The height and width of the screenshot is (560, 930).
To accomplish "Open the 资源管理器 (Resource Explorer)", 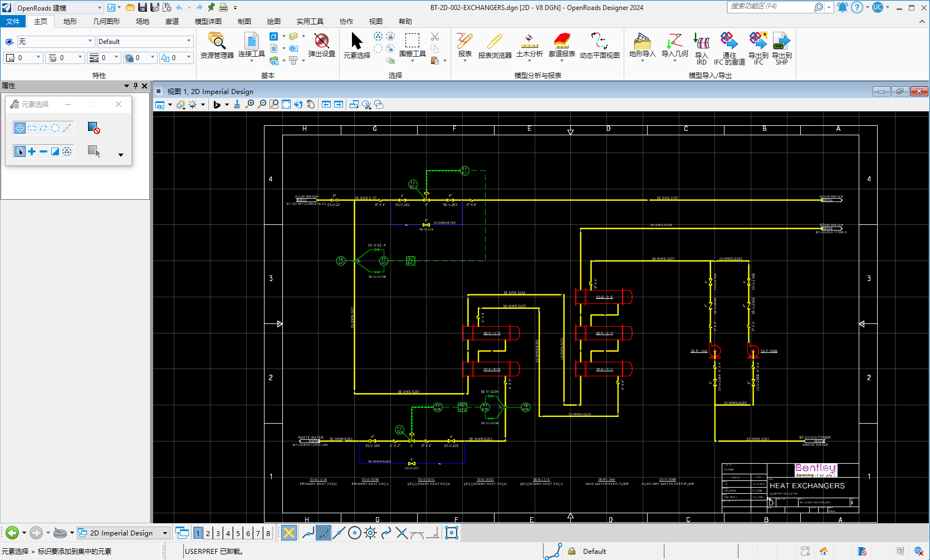I will 217,47.
